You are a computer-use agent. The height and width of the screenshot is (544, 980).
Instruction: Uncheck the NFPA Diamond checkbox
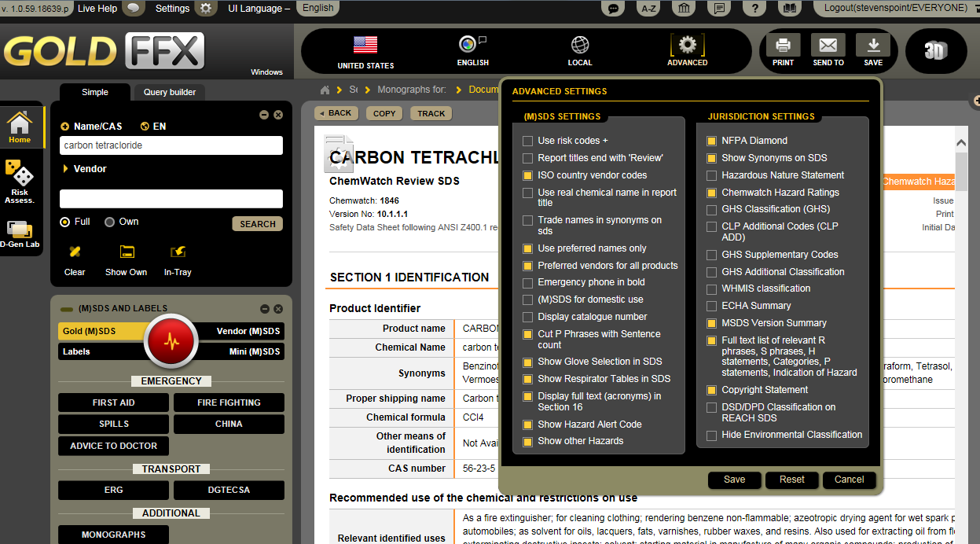tap(711, 141)
